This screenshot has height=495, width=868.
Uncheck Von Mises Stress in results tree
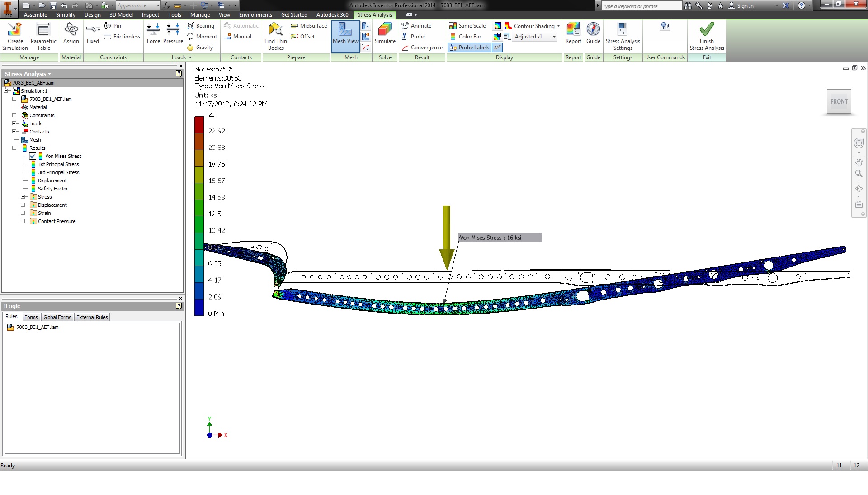point(33,156)
